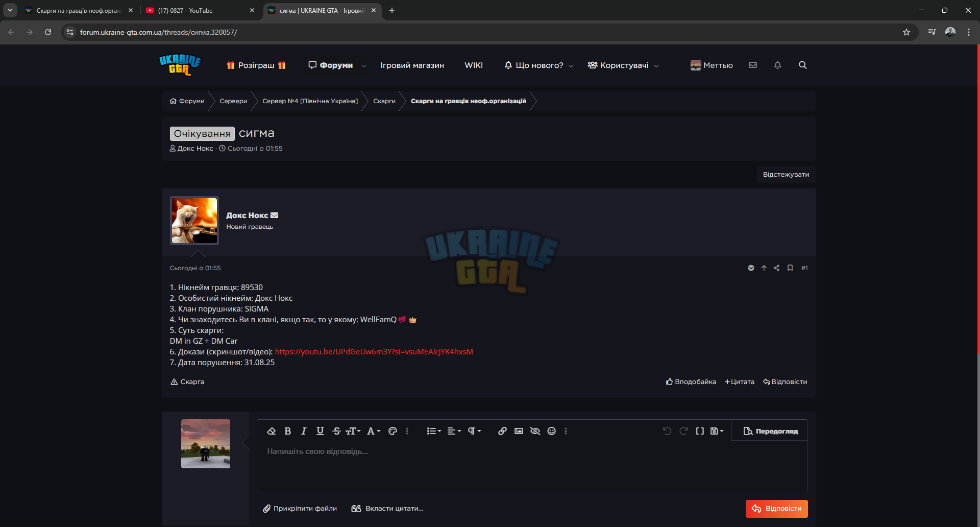Open the font size dropdown

tap(353, 431)
